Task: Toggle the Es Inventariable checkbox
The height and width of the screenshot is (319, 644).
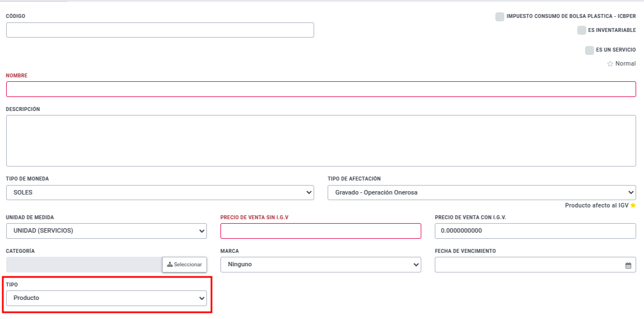Action: coord(582,30)
